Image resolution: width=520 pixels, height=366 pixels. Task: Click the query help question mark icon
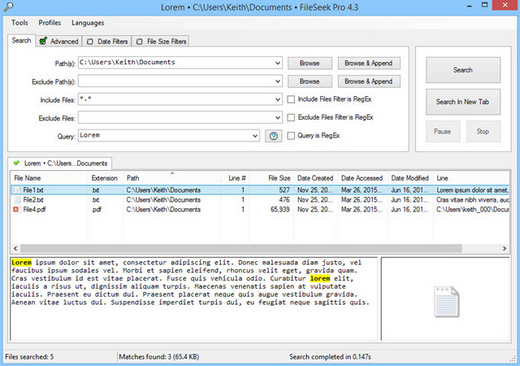pos(273,136)
